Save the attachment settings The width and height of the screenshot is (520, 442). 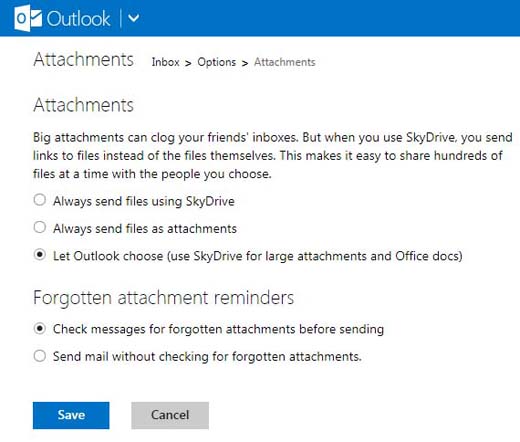pos(71,415)
